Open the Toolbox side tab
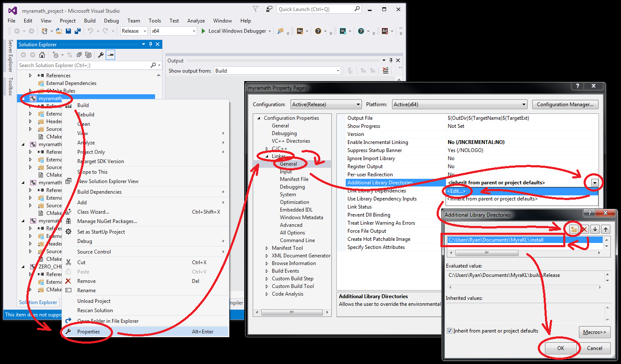Viewport: 621px width, 364px height. coord(11,86)
